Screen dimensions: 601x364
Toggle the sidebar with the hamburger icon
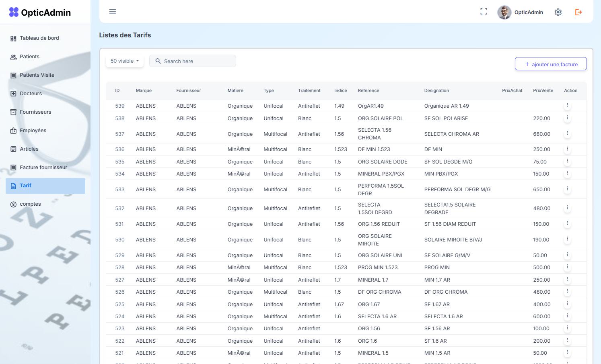(x=112, y=11)
